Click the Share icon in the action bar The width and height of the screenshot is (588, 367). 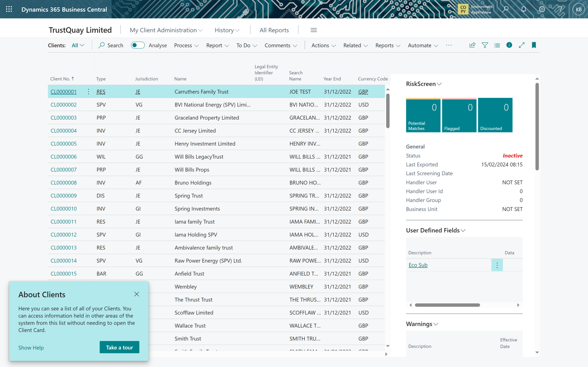(x=472, y=45)
